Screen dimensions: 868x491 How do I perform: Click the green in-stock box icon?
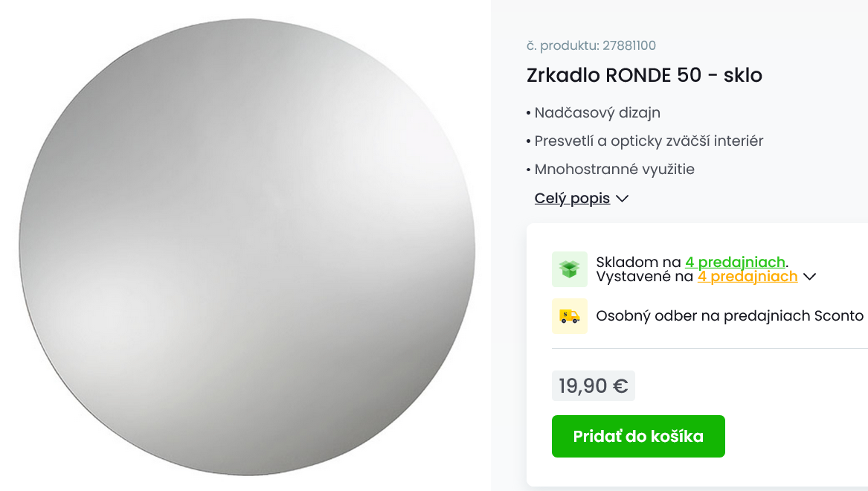[x=569, y=269]
